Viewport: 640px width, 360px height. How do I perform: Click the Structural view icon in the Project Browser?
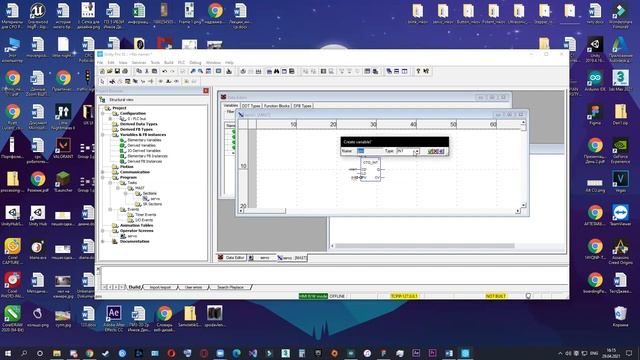(102, 100)
